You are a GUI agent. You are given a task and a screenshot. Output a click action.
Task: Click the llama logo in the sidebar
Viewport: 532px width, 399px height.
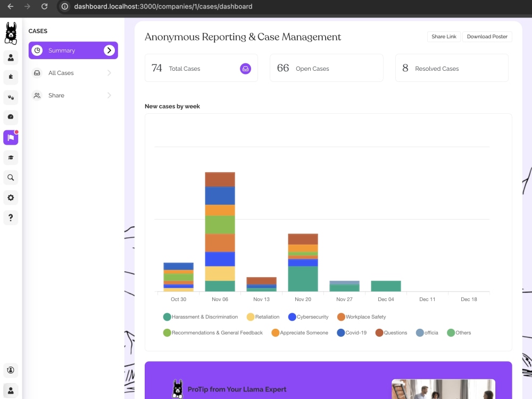click(x=11, y=33)
